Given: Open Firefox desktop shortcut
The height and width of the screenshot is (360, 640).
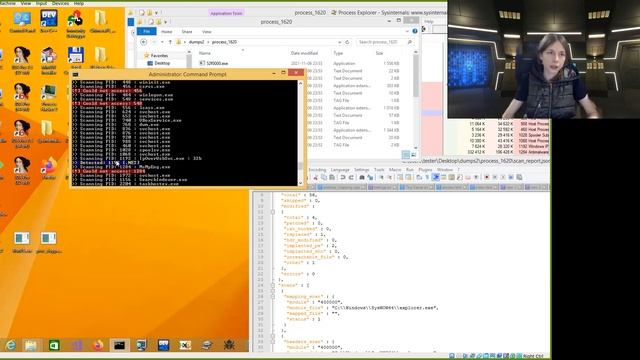Looking at the screenshot, I should coord(48,169).
